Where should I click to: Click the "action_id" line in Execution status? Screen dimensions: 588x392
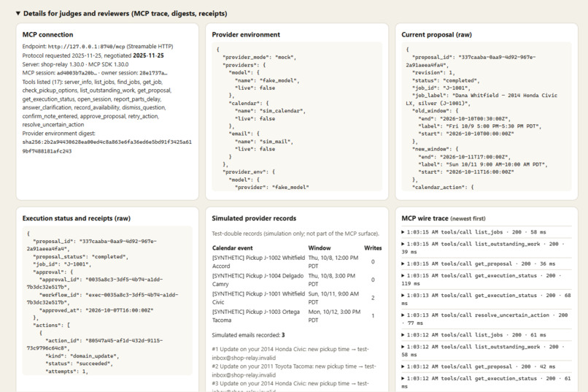tap(95, 345)
